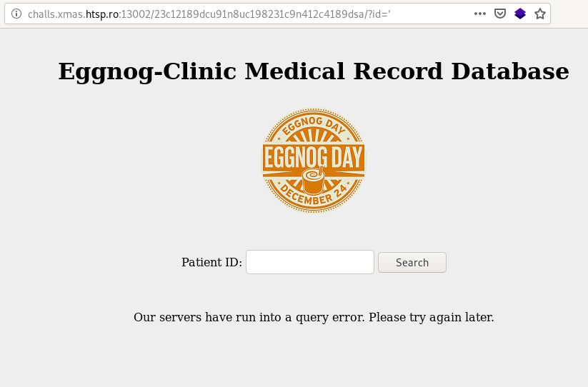This screenshot has height=387, width=588.
Task: Click the word Medical in the page title
Action: 294,71
